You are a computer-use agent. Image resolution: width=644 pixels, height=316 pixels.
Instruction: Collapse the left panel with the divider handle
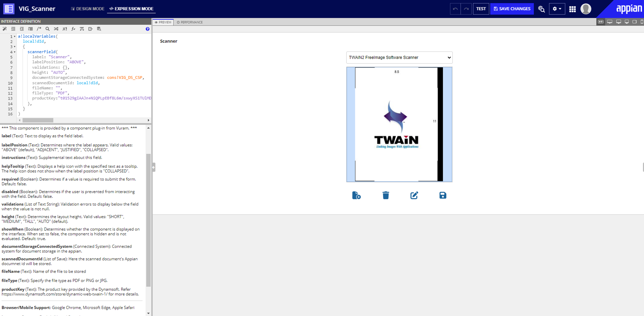coord(153,167)
